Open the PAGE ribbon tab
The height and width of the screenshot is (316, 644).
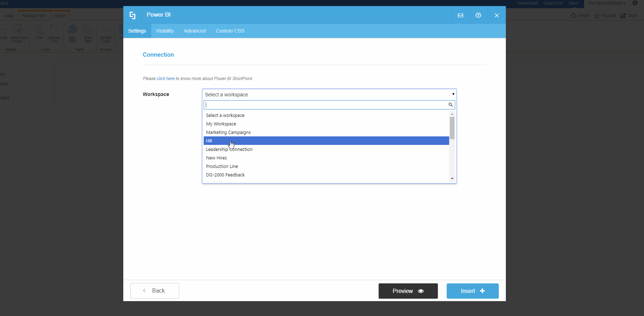9,16
